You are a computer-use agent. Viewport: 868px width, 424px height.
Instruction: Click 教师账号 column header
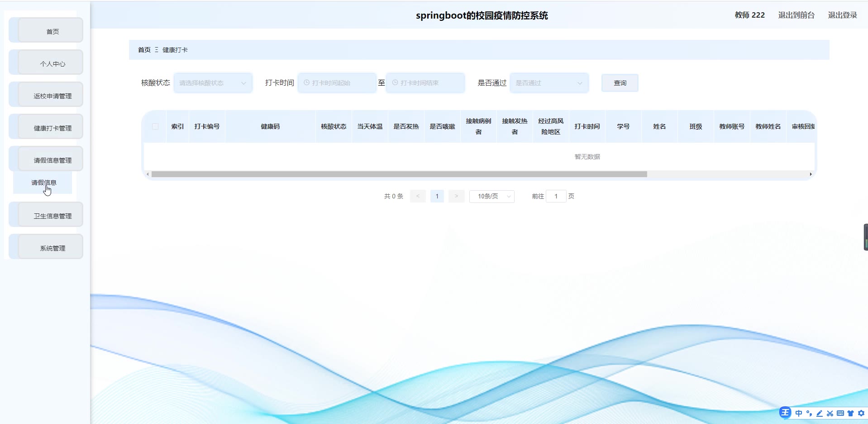(x=732, y=126)
